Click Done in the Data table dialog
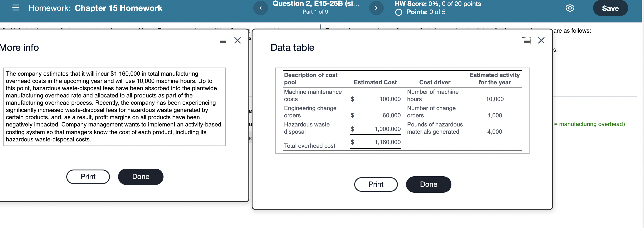Image resolution: width=644 pixels, height=228 pixels. (429, 184)
